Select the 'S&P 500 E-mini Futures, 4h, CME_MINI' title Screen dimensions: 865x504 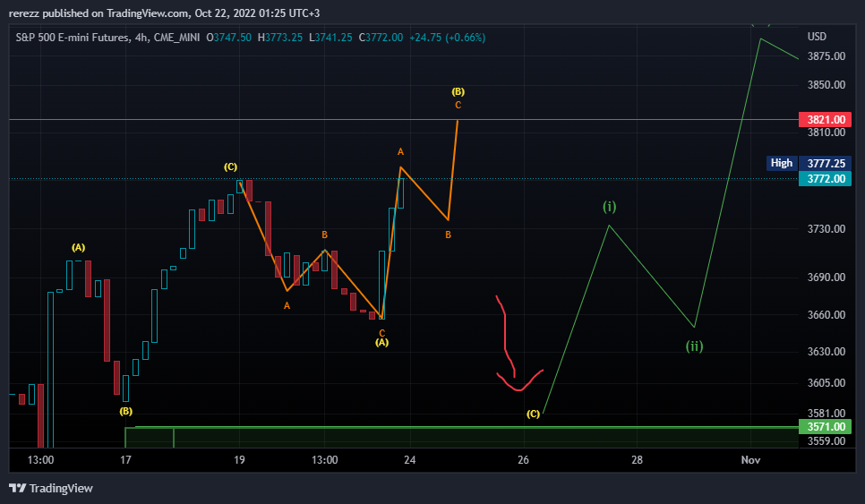[107, 38]
